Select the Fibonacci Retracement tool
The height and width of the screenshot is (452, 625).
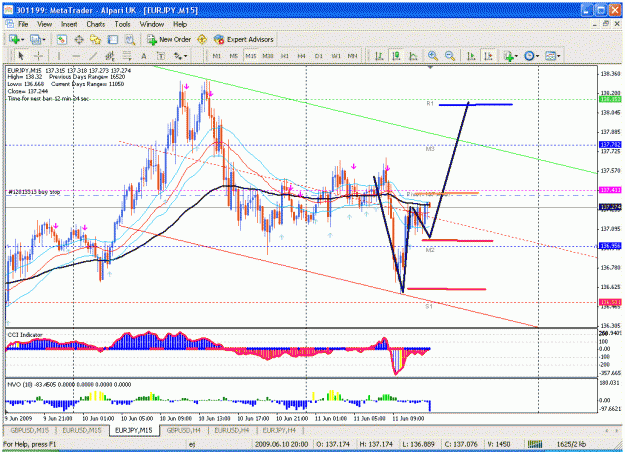(127, 56)
